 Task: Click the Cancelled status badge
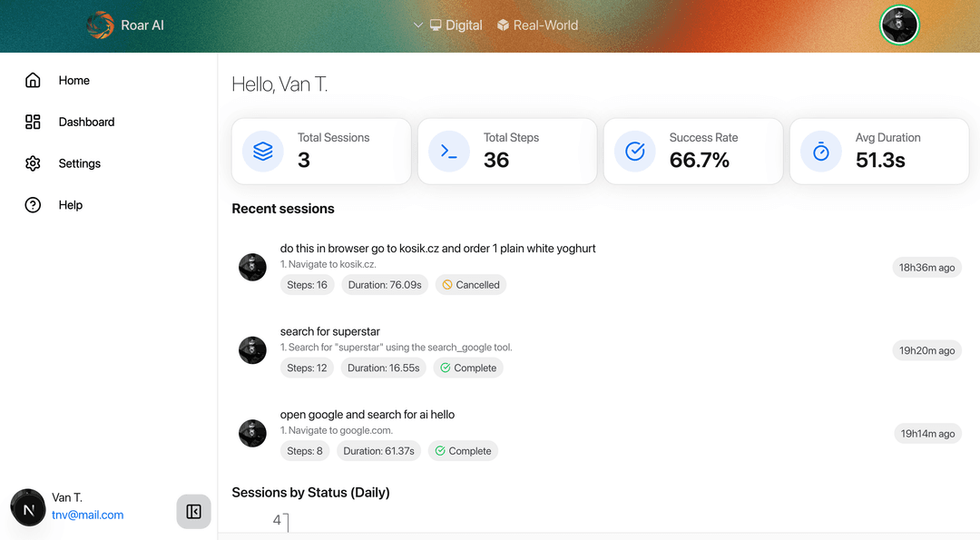coord(471,285)
